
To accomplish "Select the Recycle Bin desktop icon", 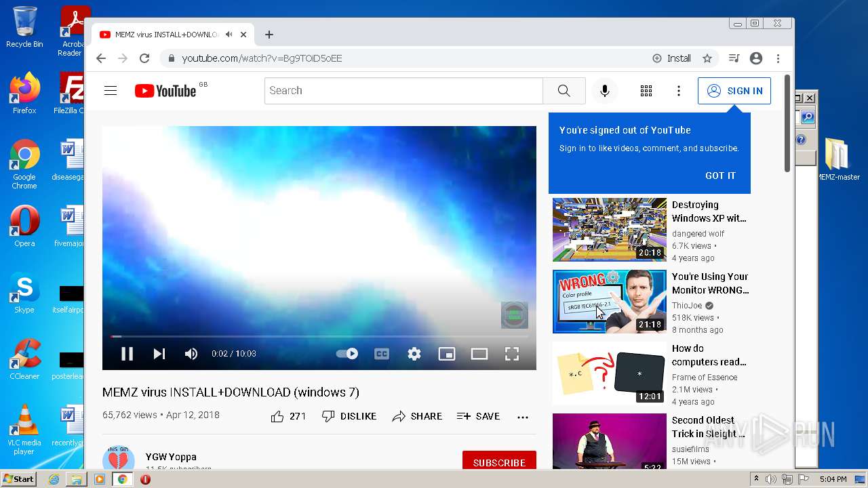I will [24, 27].
